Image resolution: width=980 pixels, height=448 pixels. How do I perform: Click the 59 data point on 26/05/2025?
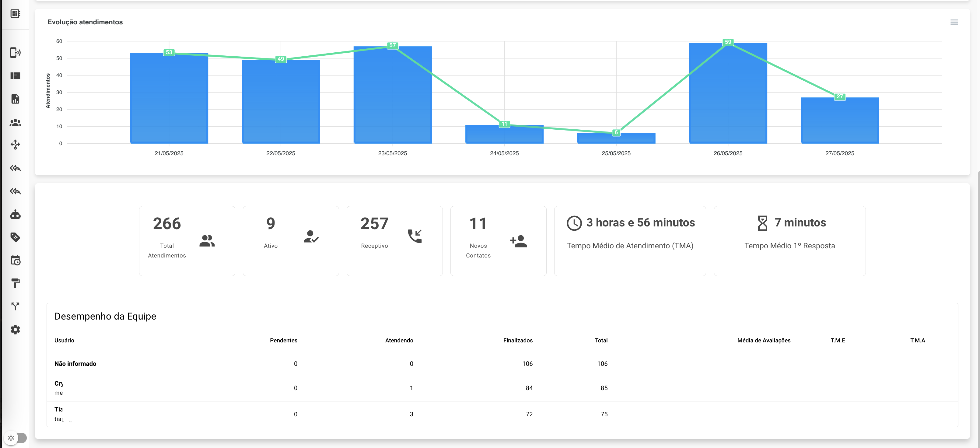727,42
